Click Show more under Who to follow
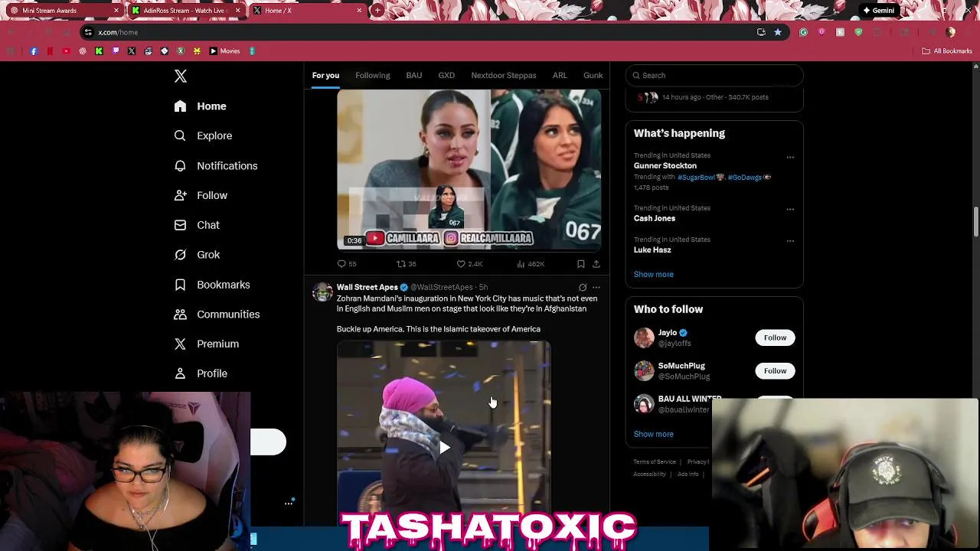The width and height of the screenshot is (980, 551). click(654, 434)
